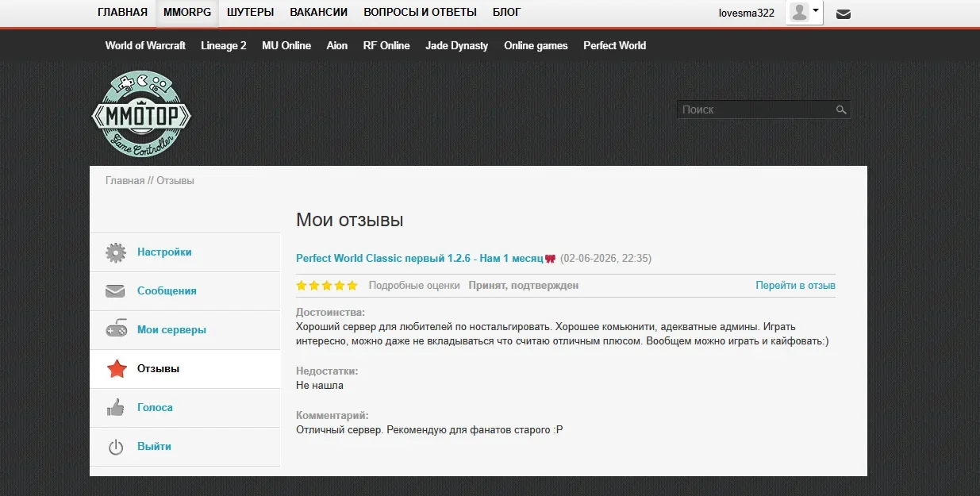
Task: Open the ШУТЕРЫ menu item
Action: pos(250,12)
